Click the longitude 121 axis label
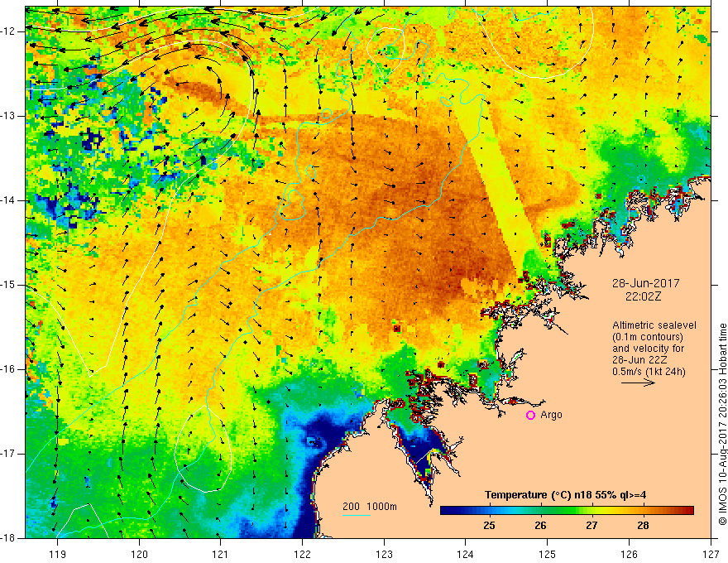This screenshot has width=728, height=563. pos(221,554)
